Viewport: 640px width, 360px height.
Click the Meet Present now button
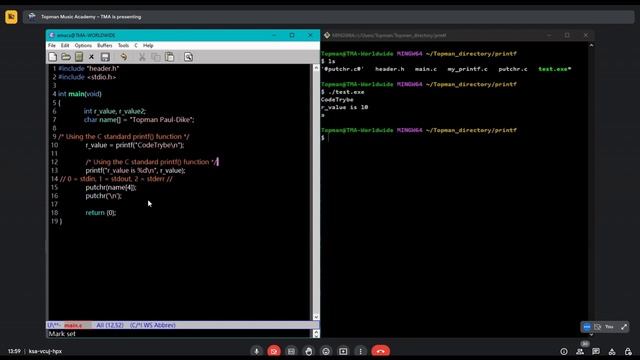tap(343, 351)
